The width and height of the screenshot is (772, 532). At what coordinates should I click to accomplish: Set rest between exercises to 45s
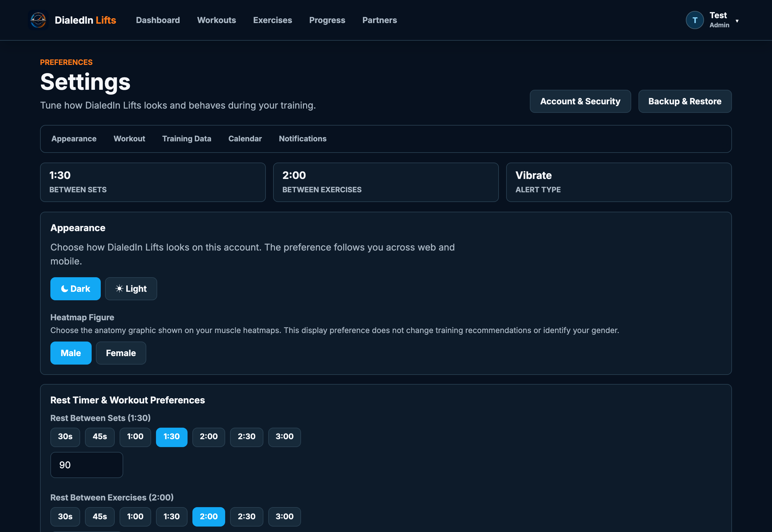click(100, 517)
